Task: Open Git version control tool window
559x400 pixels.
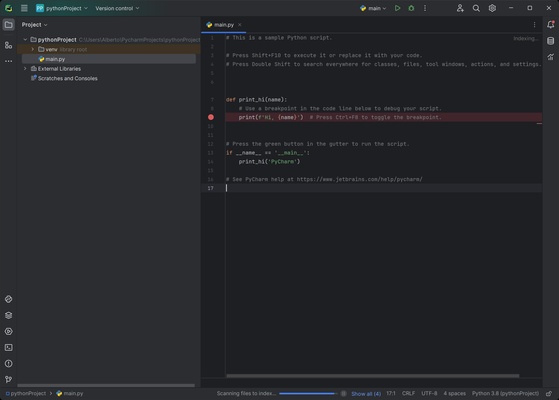Action: [x=9, y=379]
